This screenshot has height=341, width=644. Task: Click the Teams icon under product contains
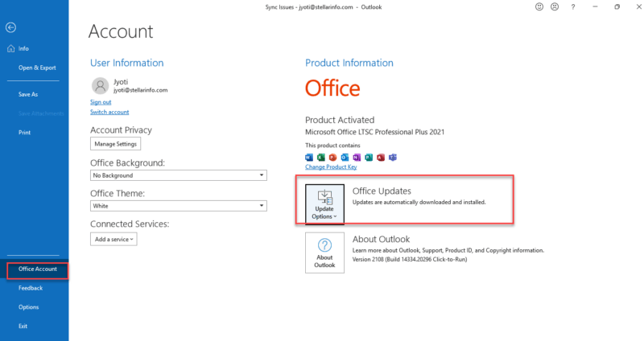tap(393, 158)
